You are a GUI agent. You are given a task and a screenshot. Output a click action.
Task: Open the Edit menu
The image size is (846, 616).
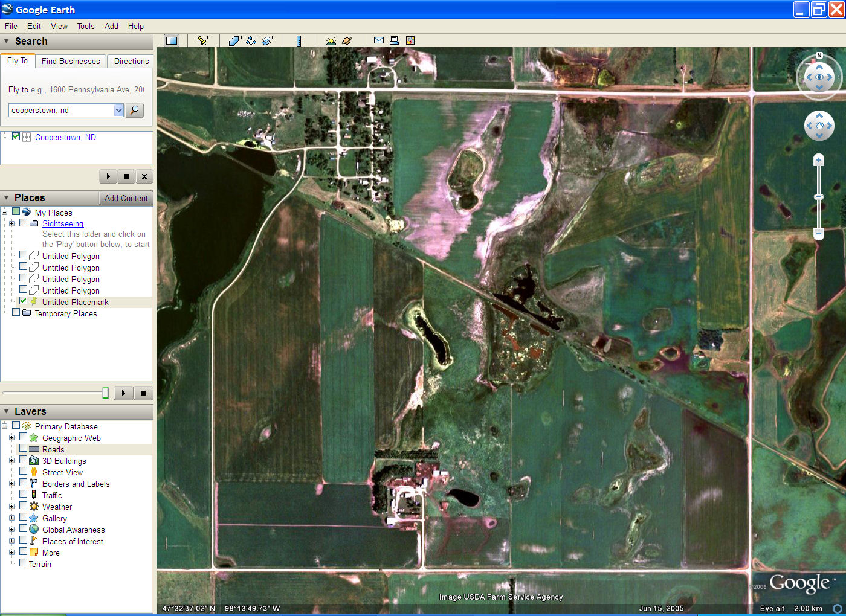[x=34, y=26]
